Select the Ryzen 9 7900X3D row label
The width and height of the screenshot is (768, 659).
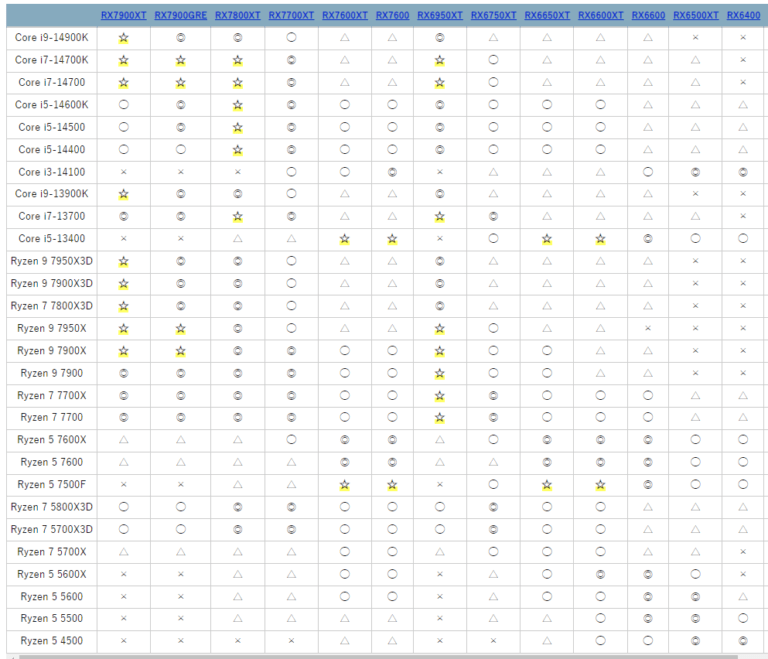point(52,284)
